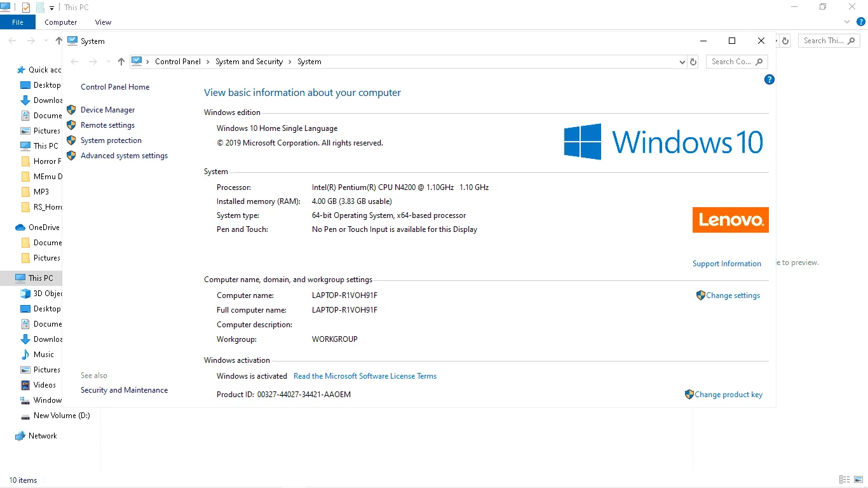Click the forward arrow in System window
The width and height of the screenshot is (868, 488).
click(93, 62)
